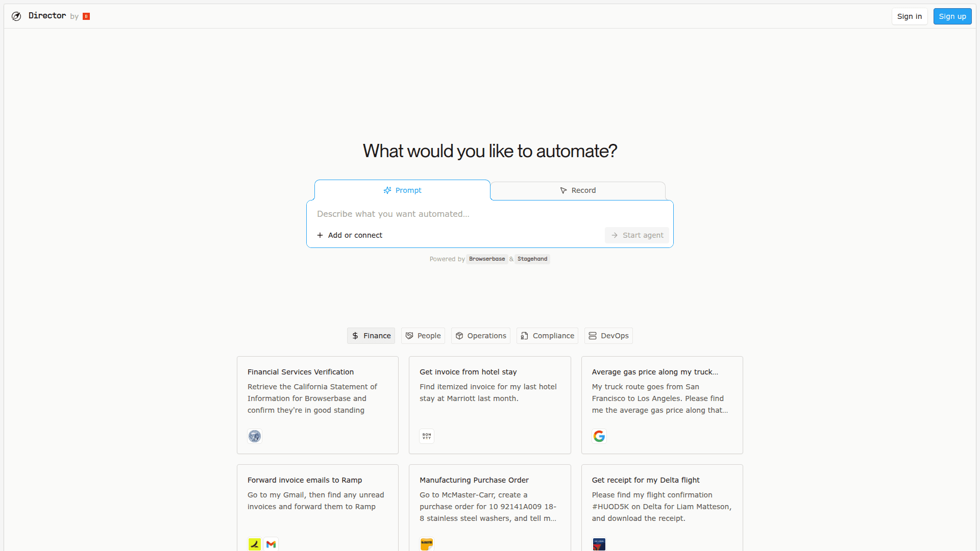This screenshot has height=551, width=980.
Task: Click the California seal icon on verification card
Action: coord(255,436)
